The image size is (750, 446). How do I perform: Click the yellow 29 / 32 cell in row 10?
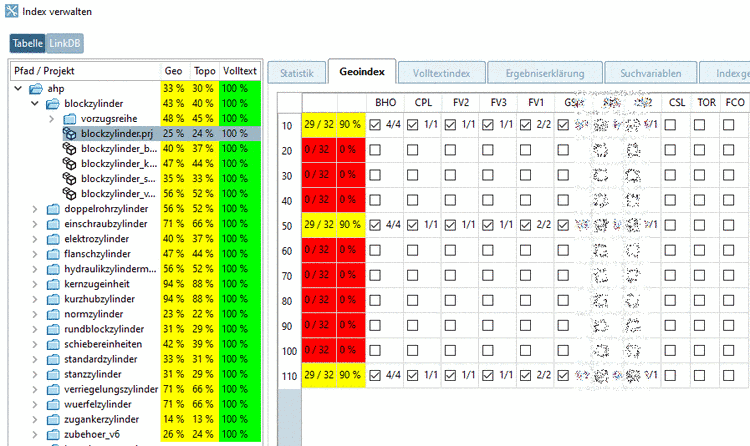pos(319,124)
